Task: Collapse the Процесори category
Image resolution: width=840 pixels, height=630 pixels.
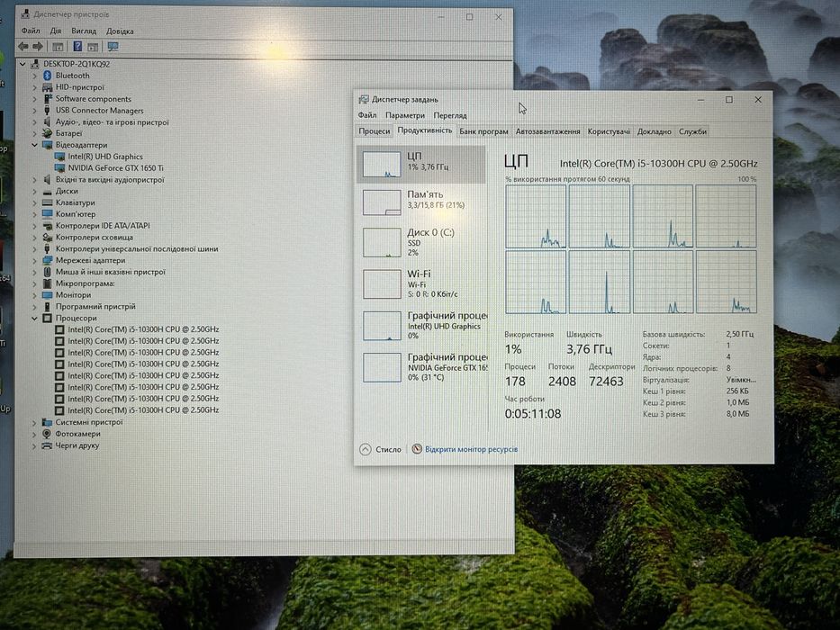Action: coord(34,319)
